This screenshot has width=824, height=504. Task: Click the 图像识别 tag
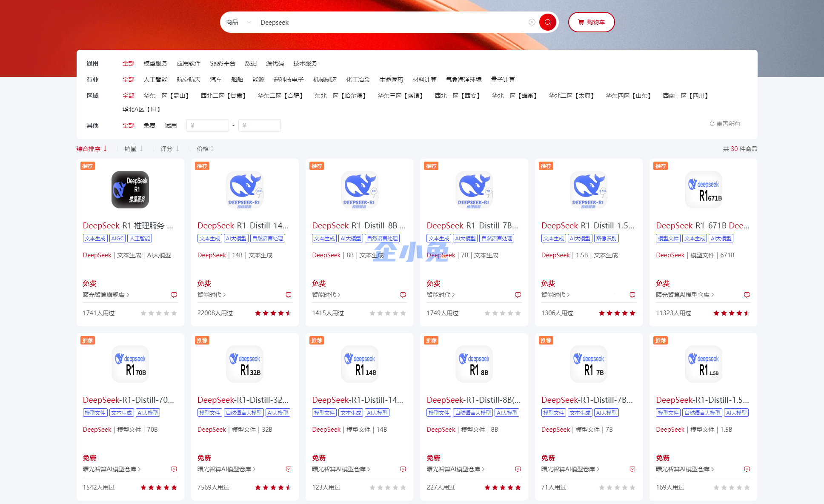tap(607, 239)
